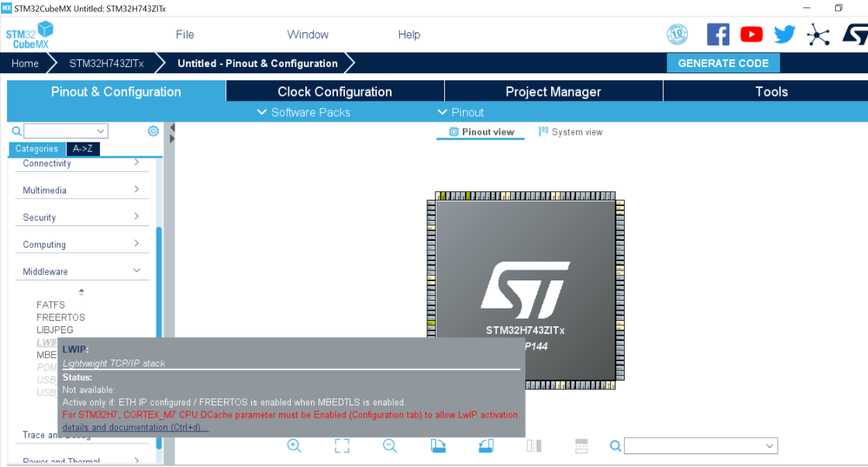Open the Help menu
868x467 pixels.
tap(409, 34)
